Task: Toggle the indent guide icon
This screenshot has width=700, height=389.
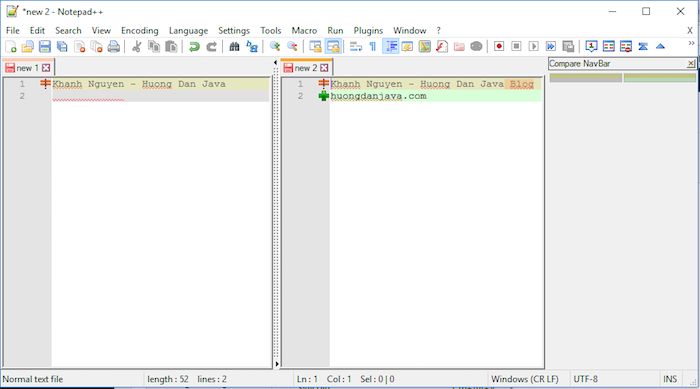Action: tap(391, 46)
